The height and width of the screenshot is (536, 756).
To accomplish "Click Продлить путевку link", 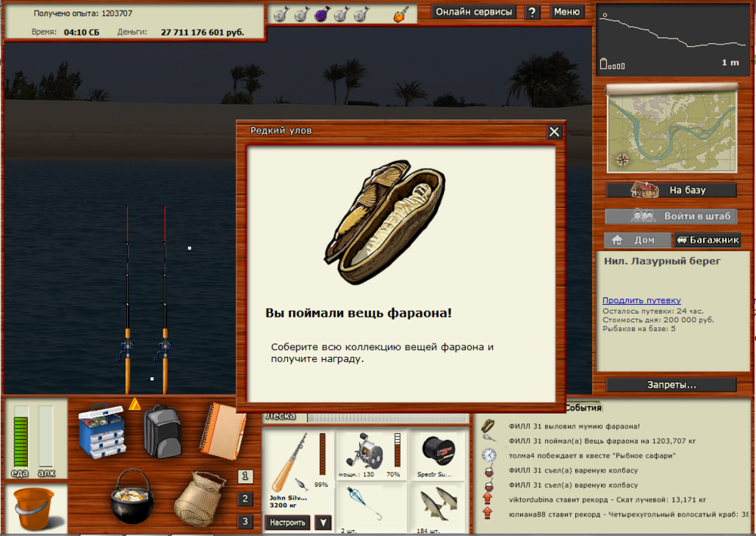I will [641, 300].
